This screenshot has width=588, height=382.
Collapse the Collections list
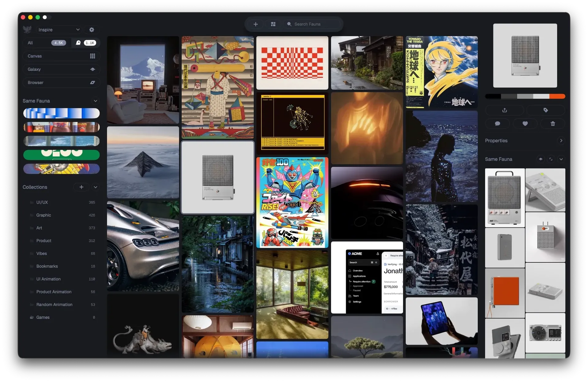[x=96, y=187]
